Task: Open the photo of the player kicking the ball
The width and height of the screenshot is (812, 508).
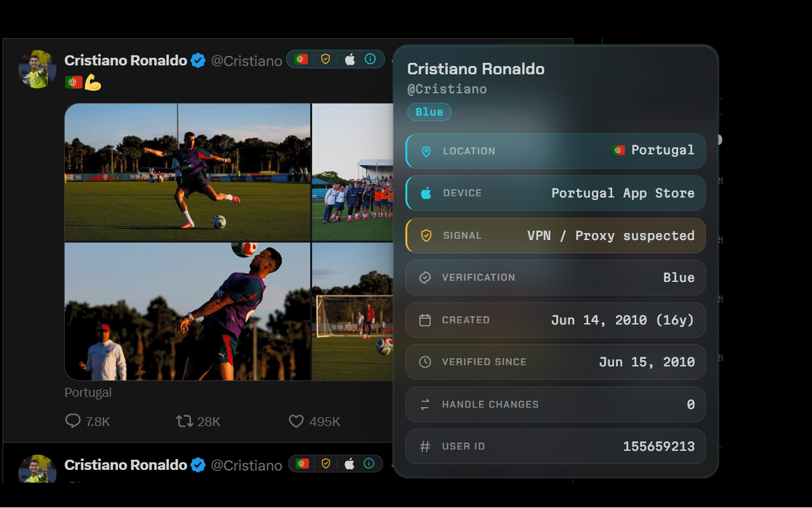Action: click(x=187, y=172)
